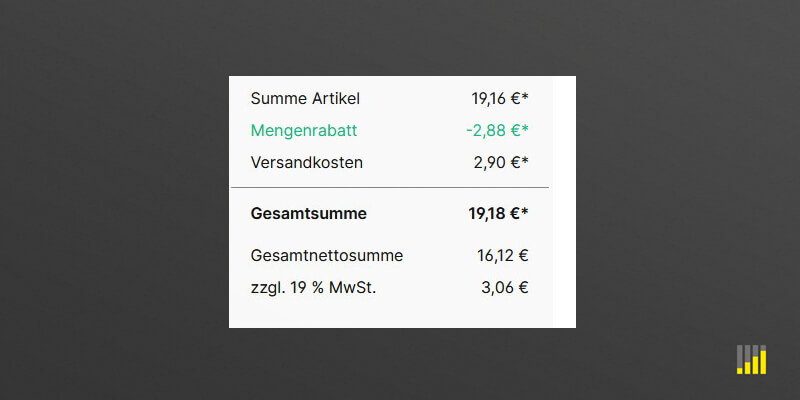Click the green Mengenrabatt label
The width and height of the screenshot is (800, 400).
(304, 130)
